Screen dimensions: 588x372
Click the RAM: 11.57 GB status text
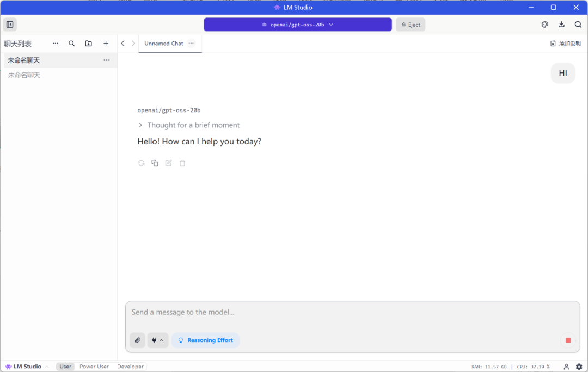point(489,367)
